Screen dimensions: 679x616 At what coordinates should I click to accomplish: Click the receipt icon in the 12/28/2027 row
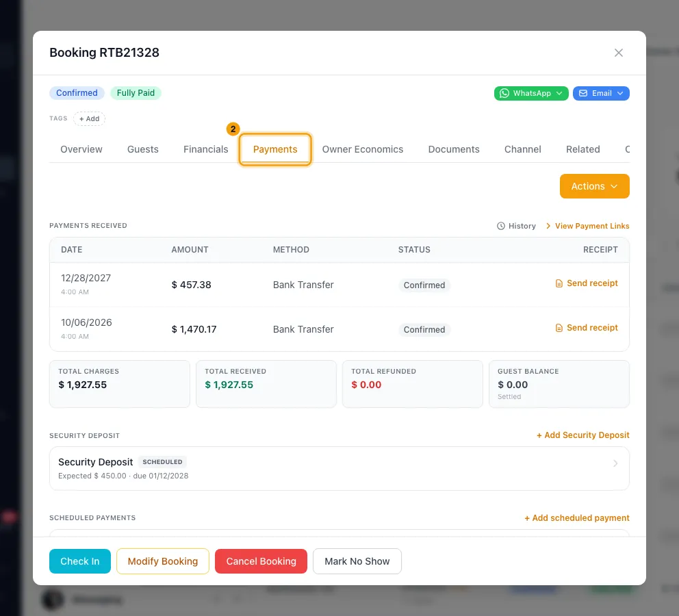tap(559, 283)
